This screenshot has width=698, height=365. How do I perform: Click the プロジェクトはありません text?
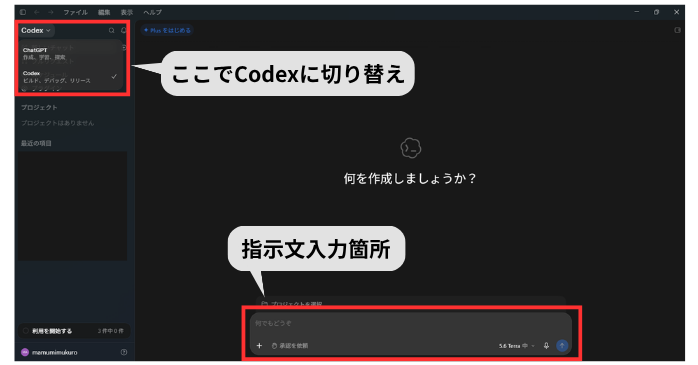[x=57, y=123]
